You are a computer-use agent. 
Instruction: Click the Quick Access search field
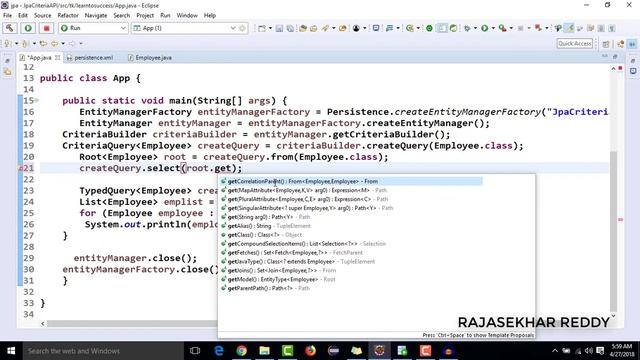(575, 44)
